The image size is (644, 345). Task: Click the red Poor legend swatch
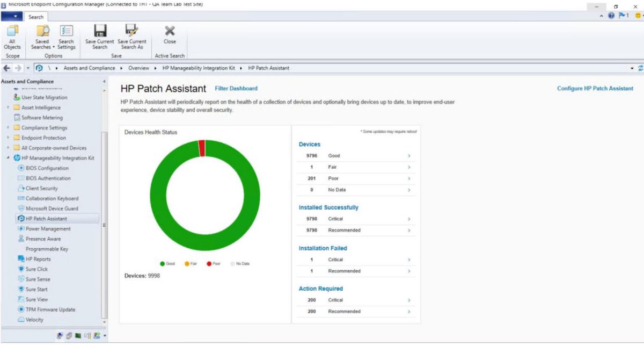click(209, 264)
